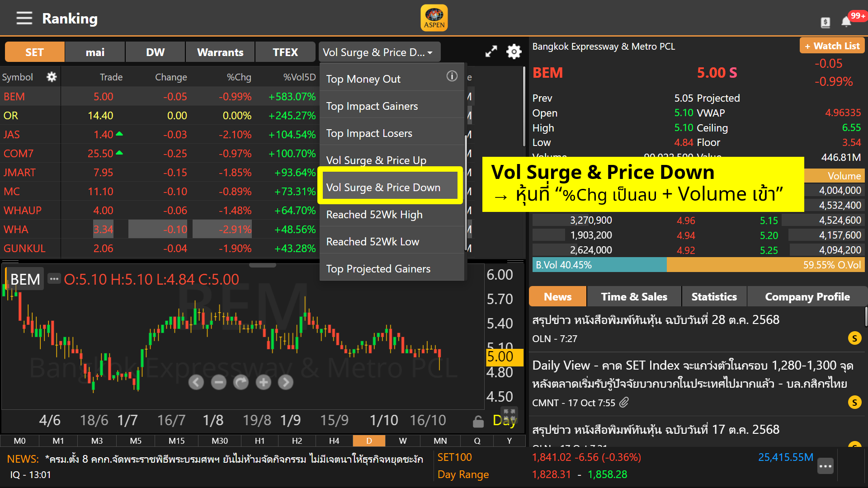868x488 pixels.
Task: Click the B.Vol / O.Vol ratio bar
Action: pos(698,265)
